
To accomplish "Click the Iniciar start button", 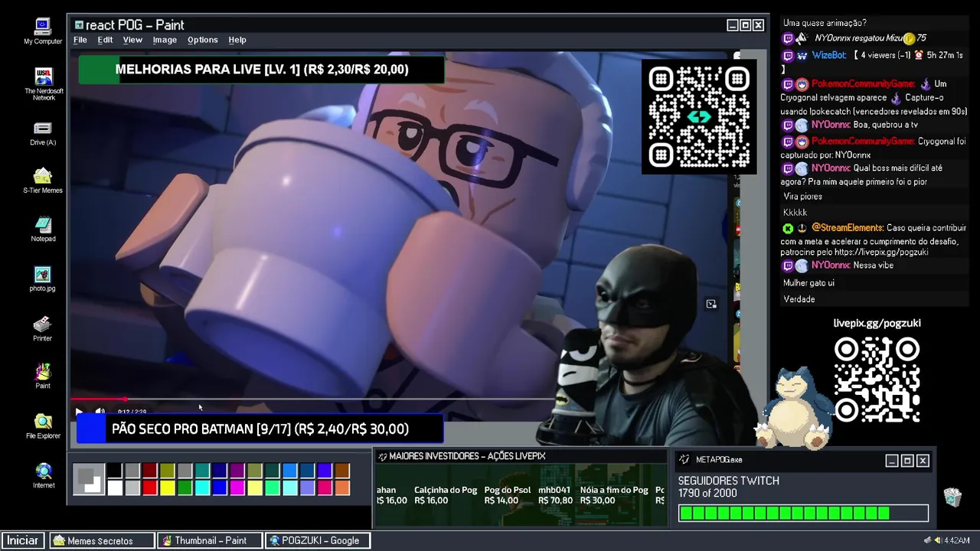I will pos(23,540).
